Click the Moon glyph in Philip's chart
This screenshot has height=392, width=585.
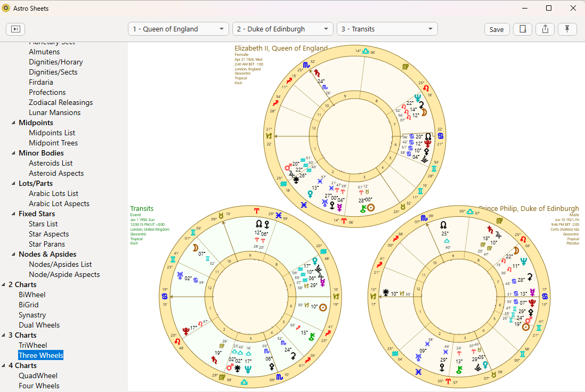click(516, 251)
